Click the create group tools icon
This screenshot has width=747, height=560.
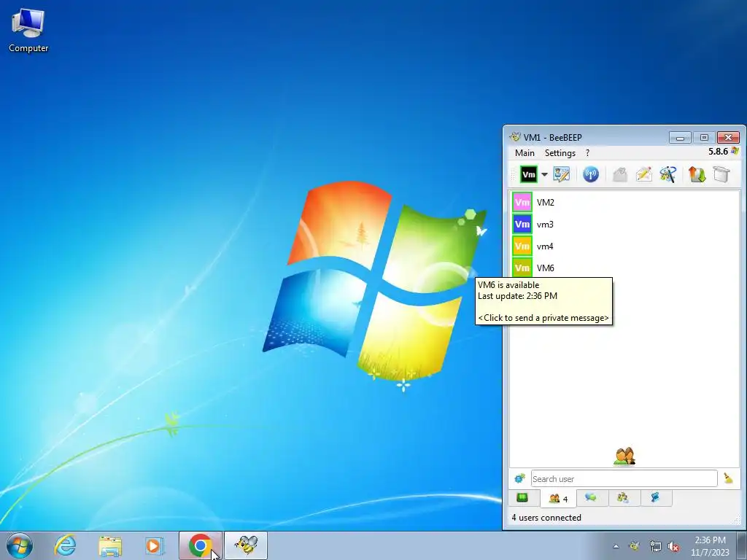(668, 174)
